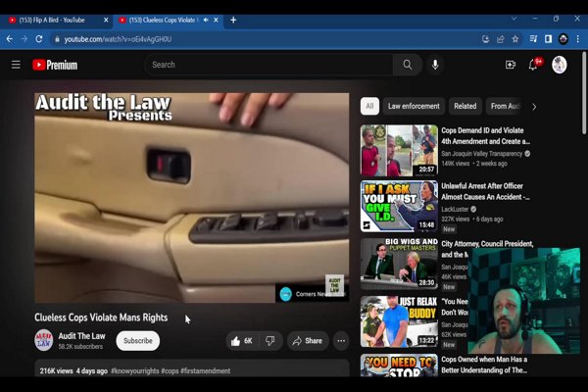
Task: Open Unlawful Arrest After Officer thumbnail
Action: pyautogui.click(x=399, y=206)
